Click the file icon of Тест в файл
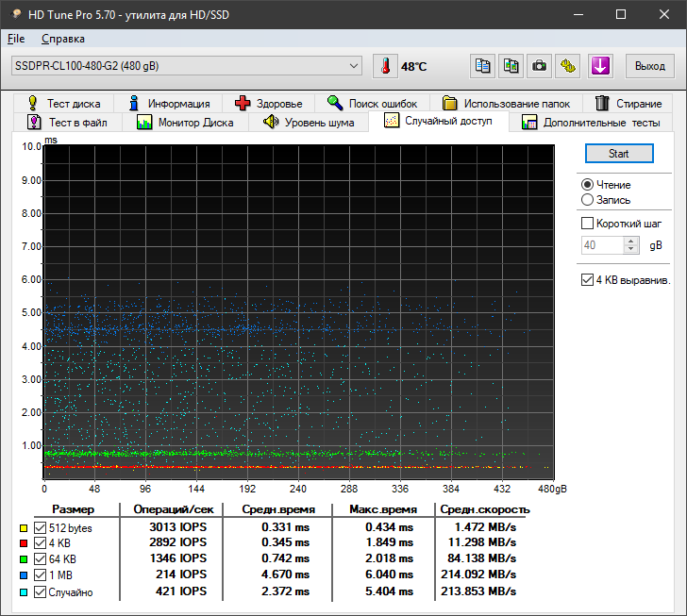Screen dimensions: 687x616 34,122
